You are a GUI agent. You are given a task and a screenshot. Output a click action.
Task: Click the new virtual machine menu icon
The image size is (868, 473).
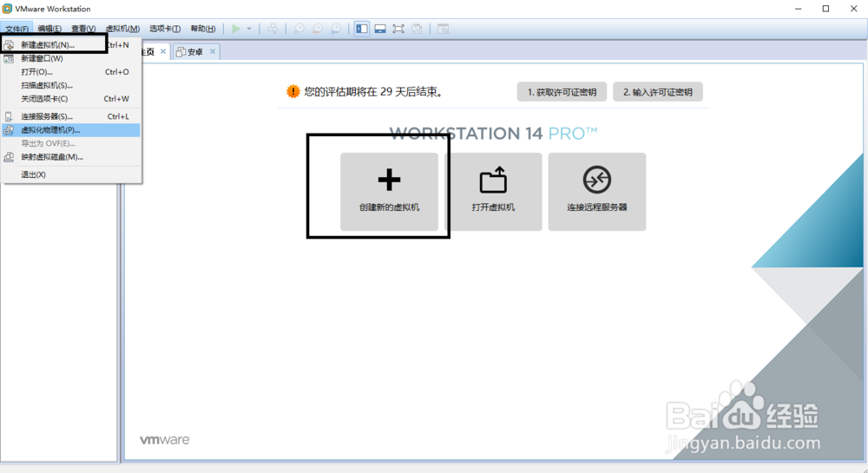click(x=9, y=45)
